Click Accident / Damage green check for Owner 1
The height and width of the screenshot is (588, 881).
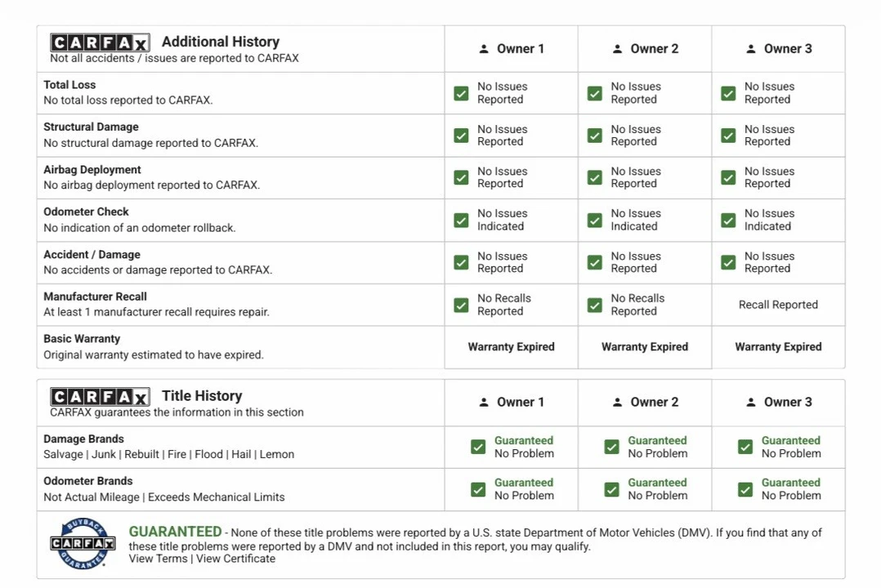click(461, 262)
